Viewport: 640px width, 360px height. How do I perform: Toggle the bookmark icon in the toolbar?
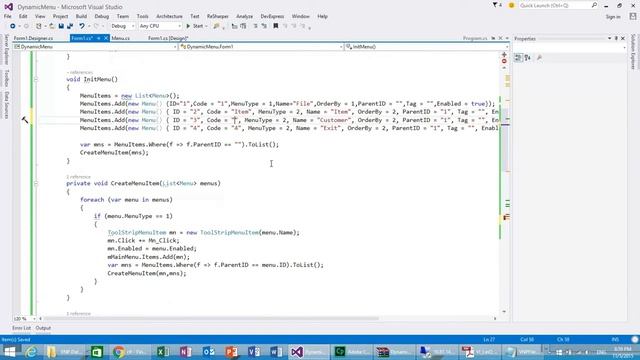(x=276, y=26)
